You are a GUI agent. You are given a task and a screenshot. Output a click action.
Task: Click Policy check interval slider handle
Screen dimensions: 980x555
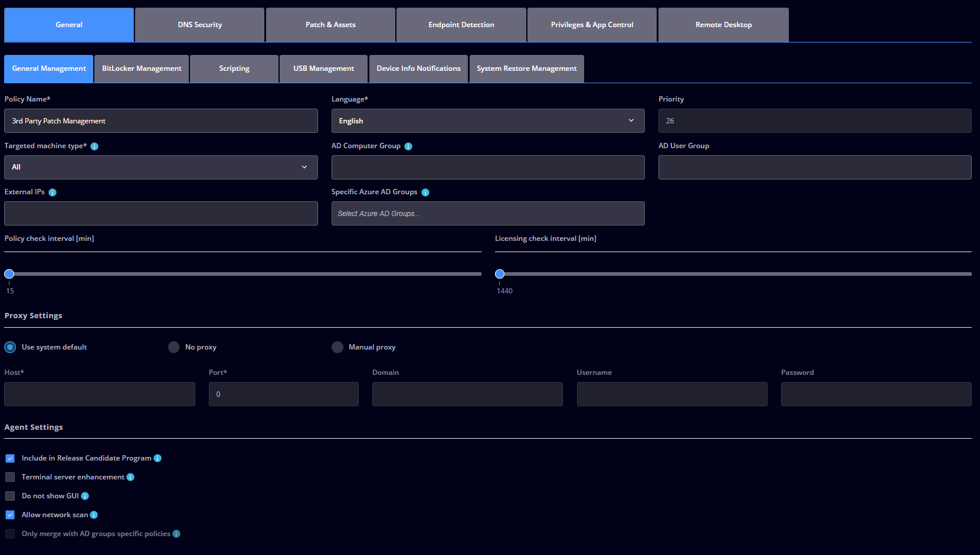[x=9, y=274]
